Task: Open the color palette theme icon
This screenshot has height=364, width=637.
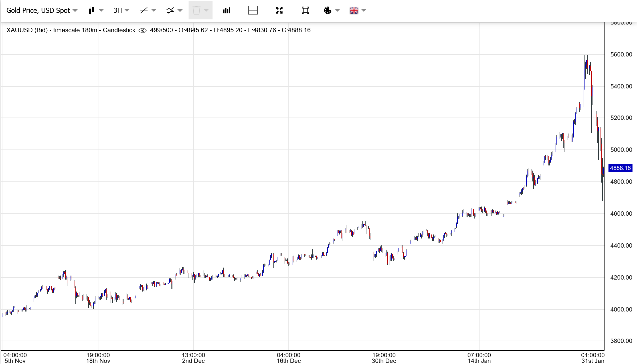Action: tap(327, 11)
